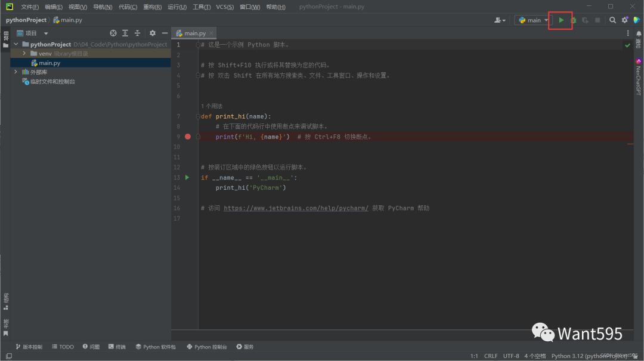This screenshot has height=361, width=644.
Task: Click the Search Everywhere magnifier icon
Action: 612,20
